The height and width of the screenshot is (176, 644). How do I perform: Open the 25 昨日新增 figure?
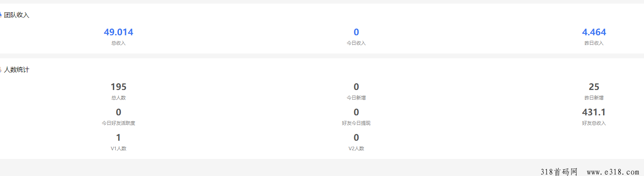(594, 87)
